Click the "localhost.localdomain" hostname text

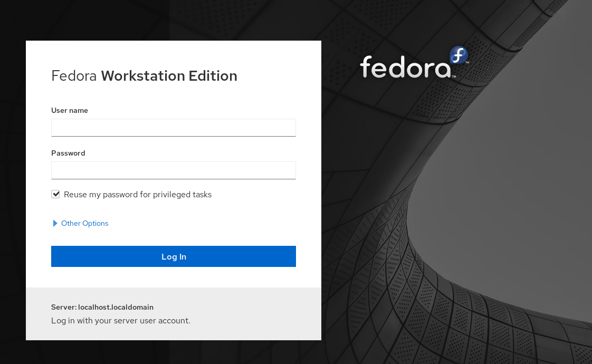[x=116, y=307]
